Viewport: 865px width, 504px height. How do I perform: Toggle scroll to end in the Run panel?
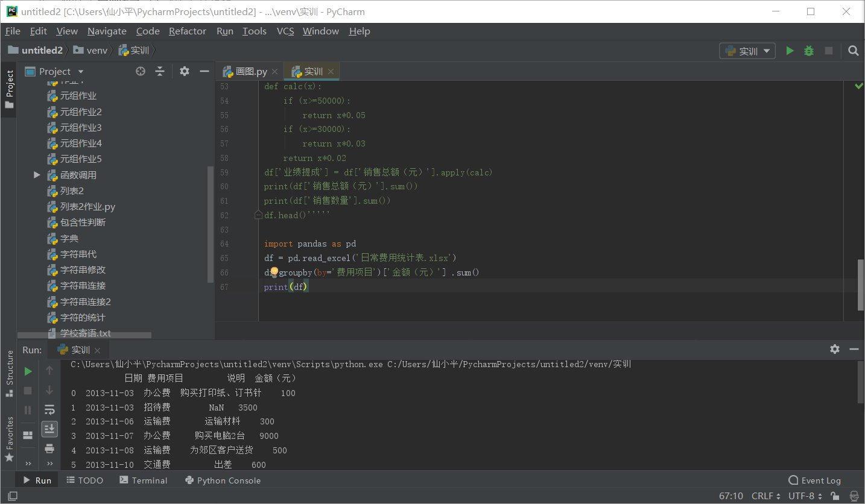(x=49, y=429)
